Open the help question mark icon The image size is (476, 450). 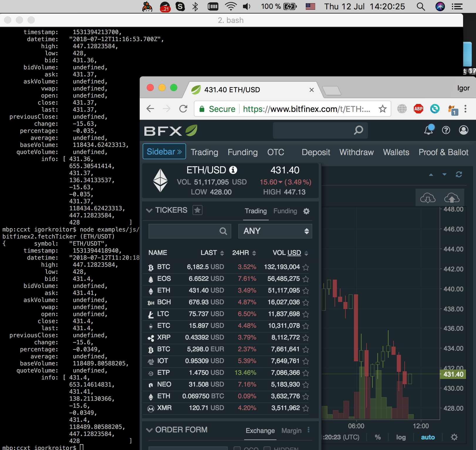tap(446, 130)
